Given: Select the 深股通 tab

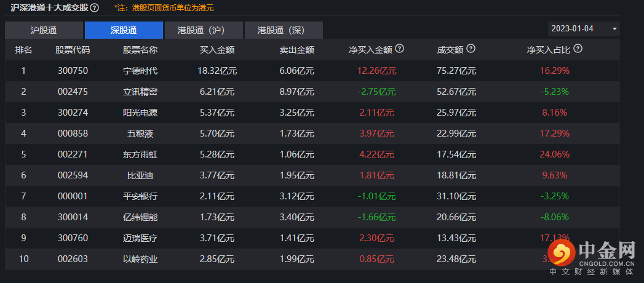Looking at the screenshot, I should [x=124, y=30].
